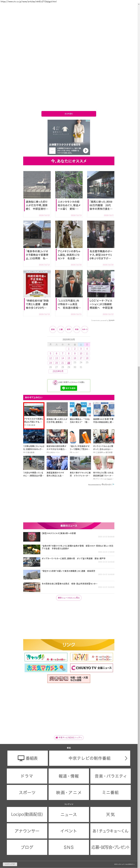Open the LCC ピーチ・アビエーション article
Image resolution: width=140 pixels, height=868 pixels.
coord(101,293)
